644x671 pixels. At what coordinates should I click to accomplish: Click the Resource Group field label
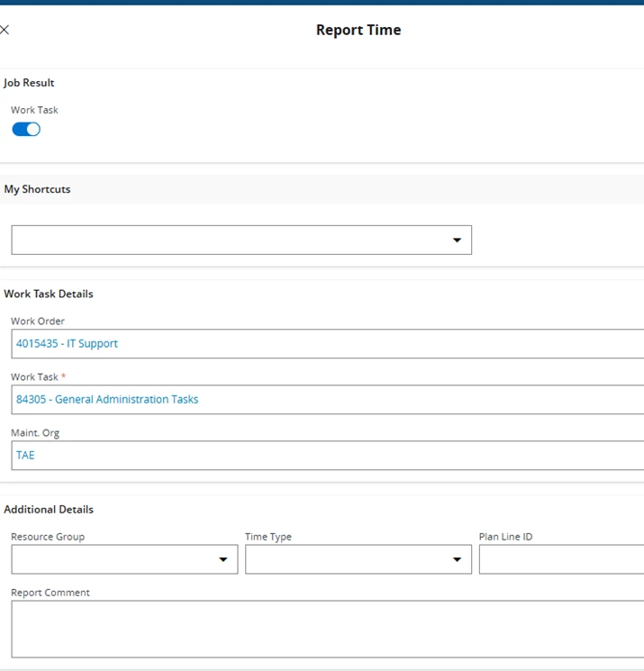click(48, 537)
